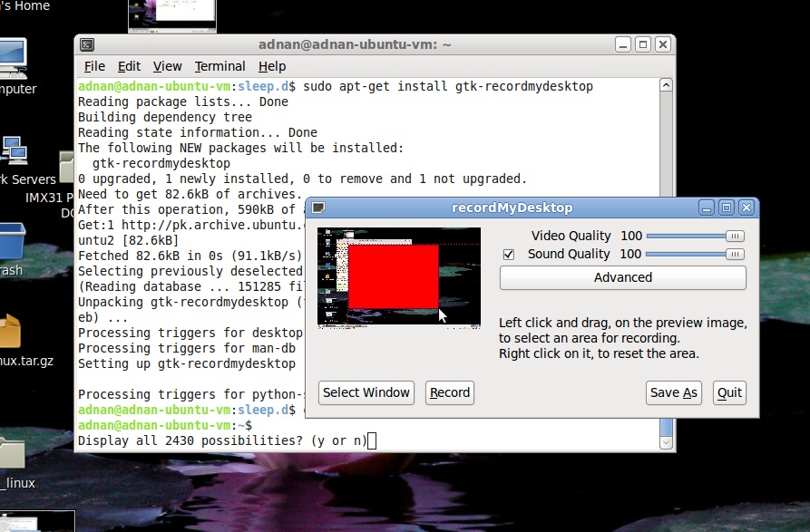Open the Advanced settings
The height and width of the screenshot is (532, 810).
[x=623, y=277]
